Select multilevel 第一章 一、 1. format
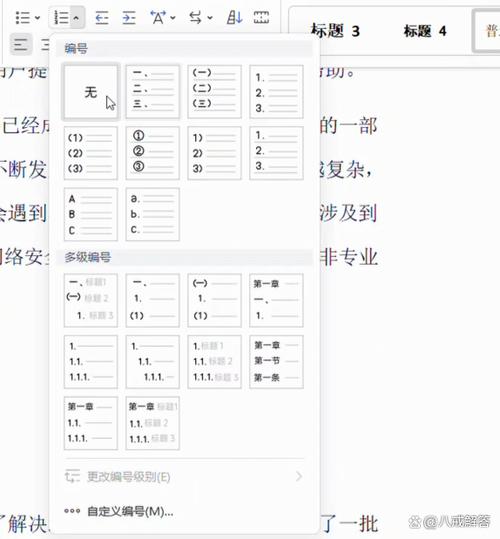500x539 pixels. click(276, 300)
